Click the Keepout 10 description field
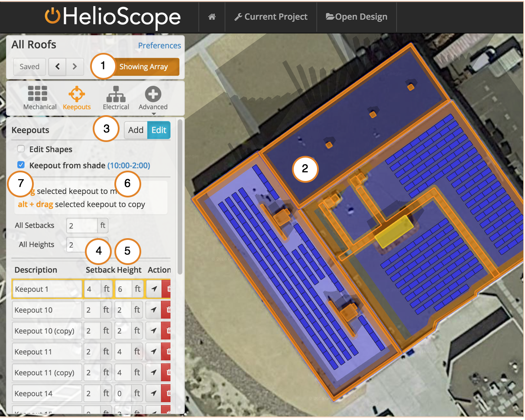This screenshot has width=525, height=420. coord(47,310)
